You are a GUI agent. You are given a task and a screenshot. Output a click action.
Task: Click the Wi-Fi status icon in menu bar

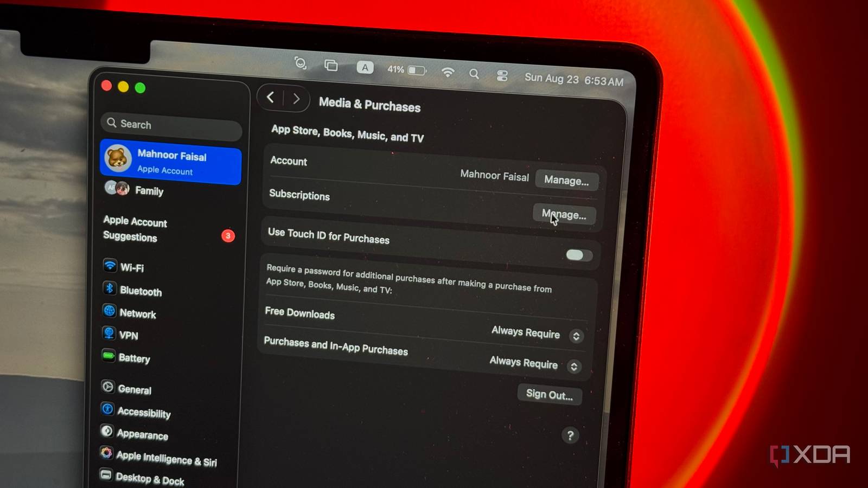point(448,72)
